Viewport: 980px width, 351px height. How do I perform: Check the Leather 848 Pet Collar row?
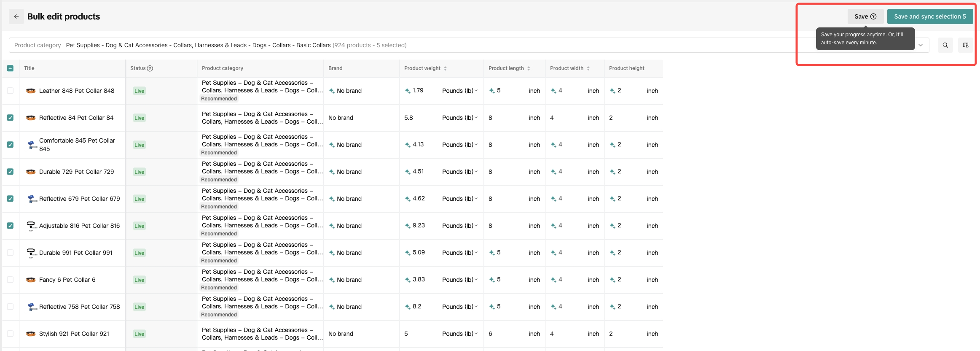pos(11,91)
